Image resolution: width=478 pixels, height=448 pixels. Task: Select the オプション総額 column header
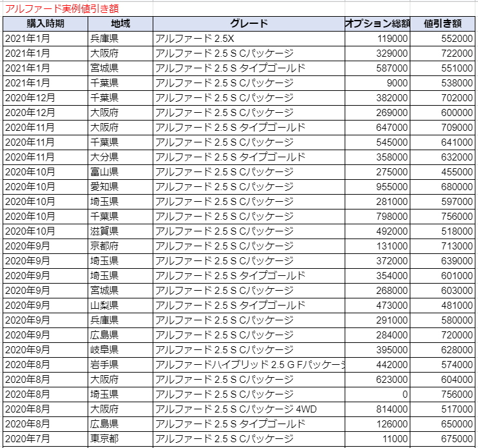click(x=378, y=24)
